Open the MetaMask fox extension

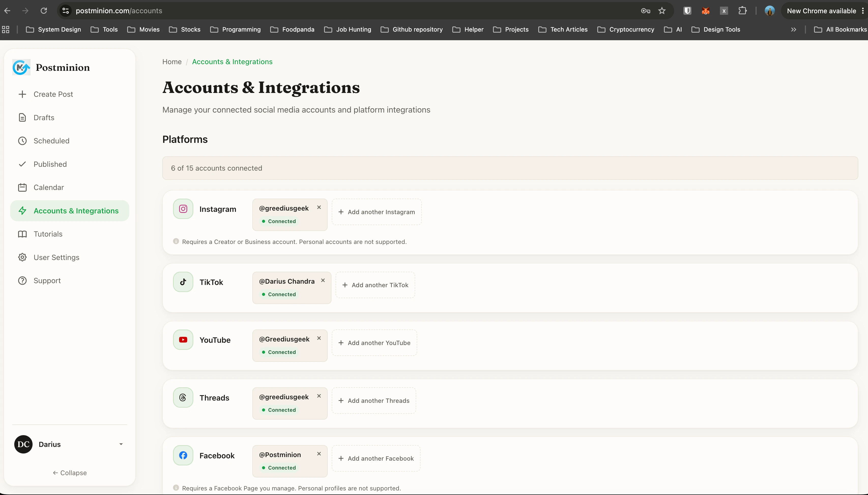706,11
